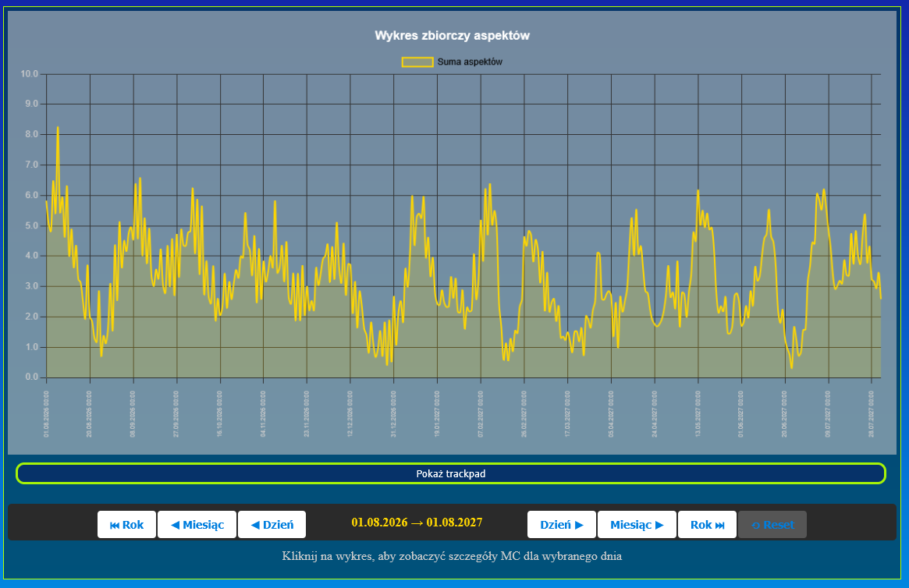The width and height of the screenshot is (909, 588).
Task: Click the 01.06.2027 00:00 x-axis date label
Action: point(741,413)
